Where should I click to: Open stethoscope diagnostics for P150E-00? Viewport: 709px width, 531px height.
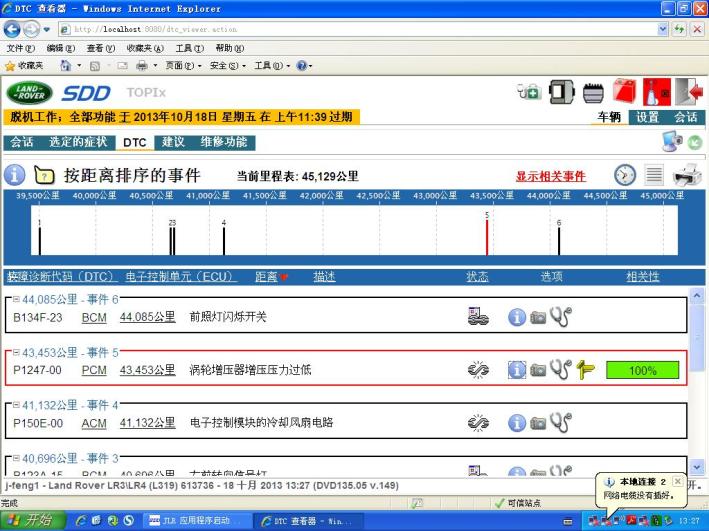(x=561, y=423)
